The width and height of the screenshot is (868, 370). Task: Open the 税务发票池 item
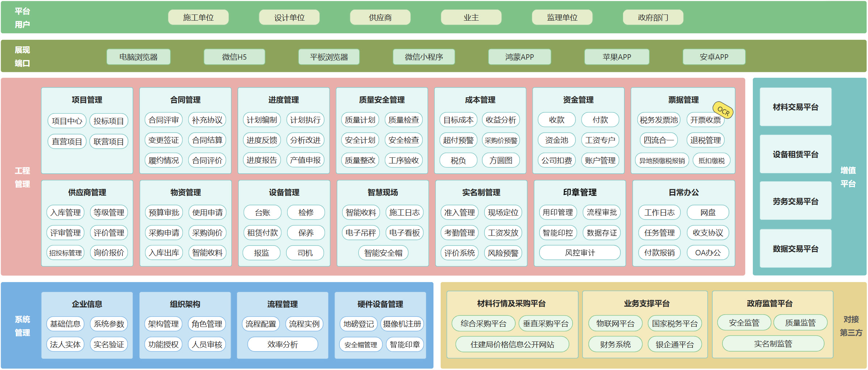tap(658, 120)
